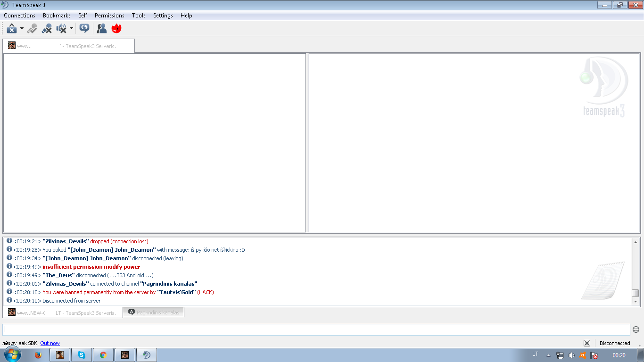
Task: Click the eye speech-bubble subscribe toolbar icon
Action: click(x=84, y=29)
